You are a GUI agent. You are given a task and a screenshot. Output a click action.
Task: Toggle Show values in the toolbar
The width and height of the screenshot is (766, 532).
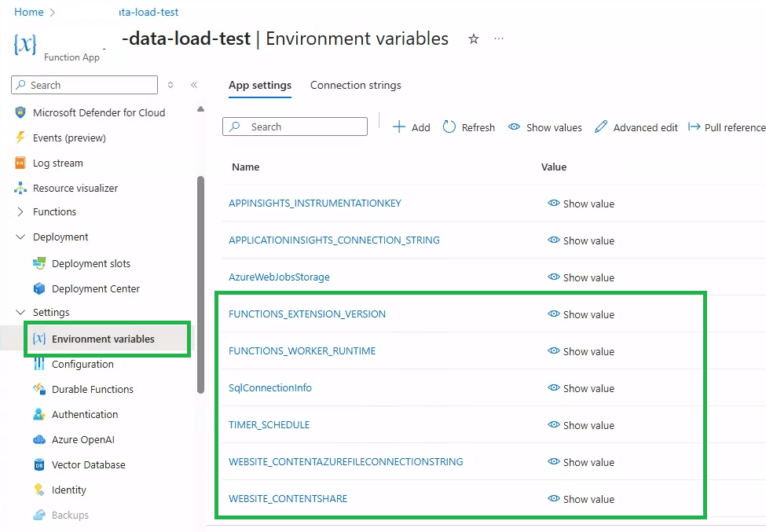pos(545,127)
